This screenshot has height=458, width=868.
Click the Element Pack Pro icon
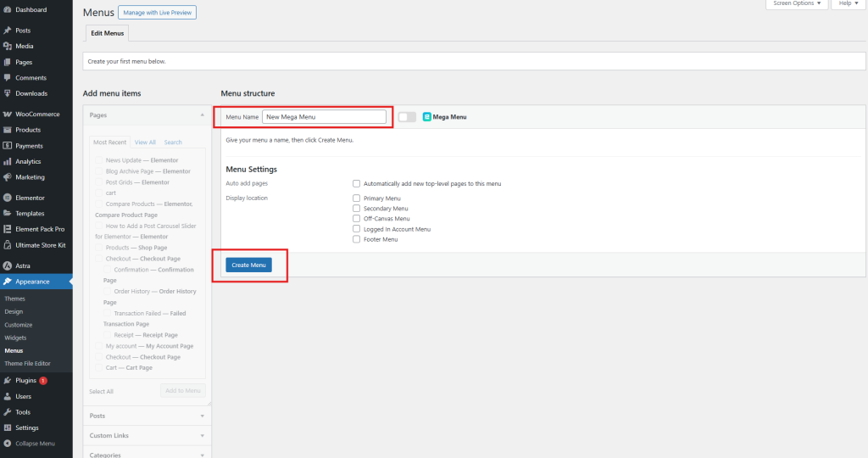[7, 229]
